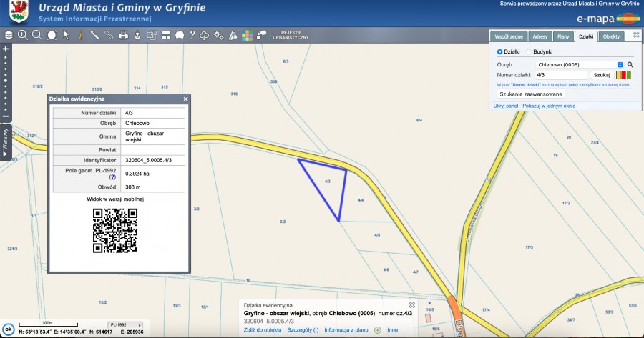Open the settings gears icon
Viewport: 644px width, 338px height.
coord(219,34)
